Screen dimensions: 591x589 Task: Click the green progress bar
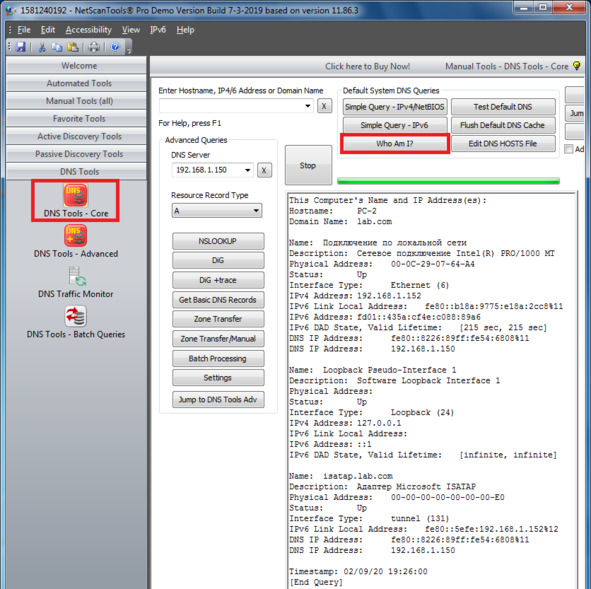click(x=448, y=181)
